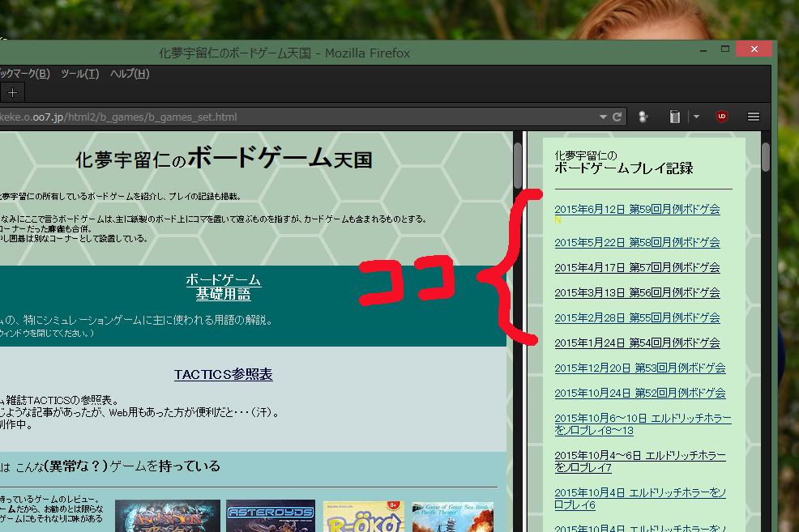Open 2015年10月6〜10日 エルドリッチホラー link
Screen dimensions: 799x532
643,424
